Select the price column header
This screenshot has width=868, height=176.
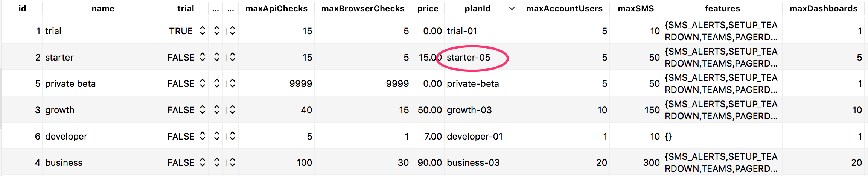pyautogui.click(x=428, y=9)
